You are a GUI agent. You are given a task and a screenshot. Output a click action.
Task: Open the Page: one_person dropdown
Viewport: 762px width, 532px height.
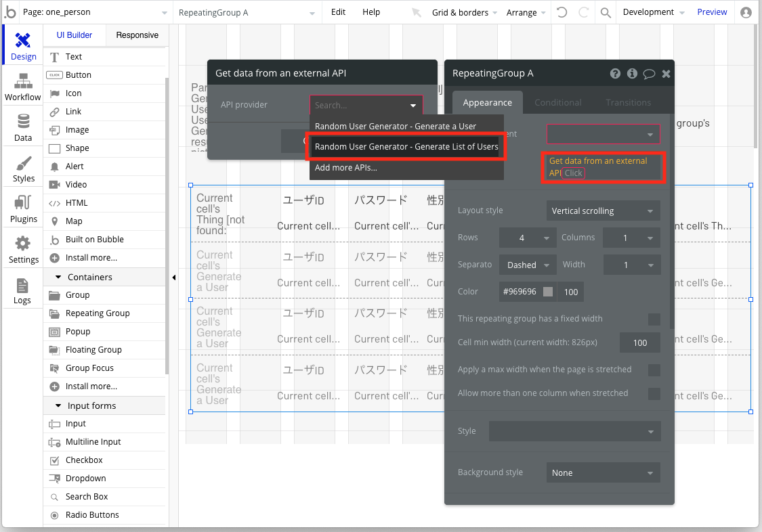95,12
